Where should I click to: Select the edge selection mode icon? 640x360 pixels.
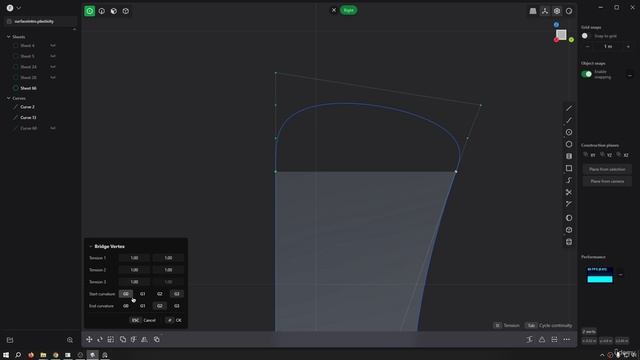click(x=102, y=11)
